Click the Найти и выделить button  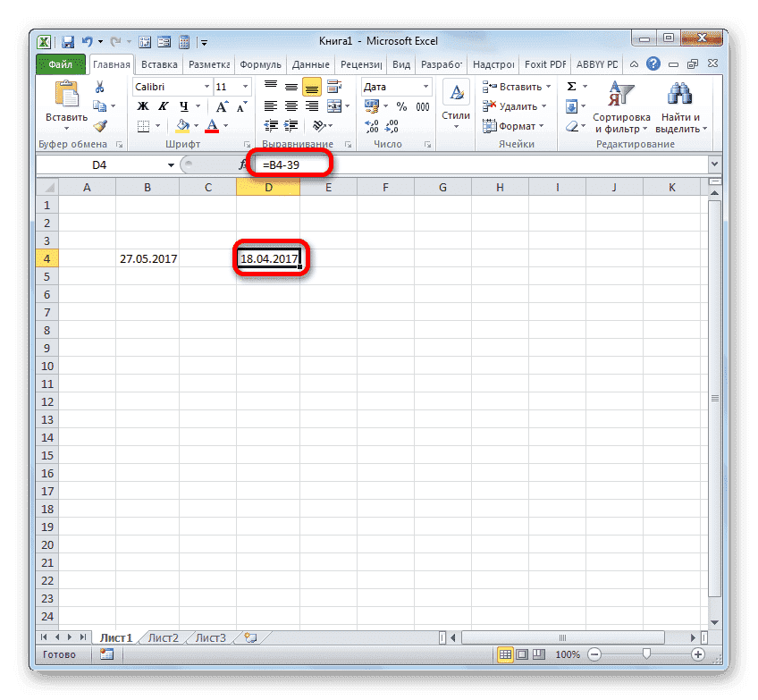click(x=679, y=107)
